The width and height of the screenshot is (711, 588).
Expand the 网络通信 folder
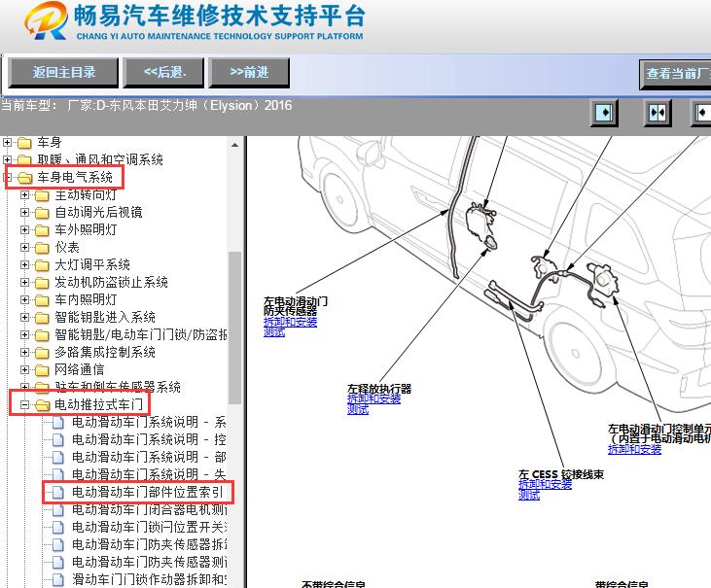click(x=25, y=369)
